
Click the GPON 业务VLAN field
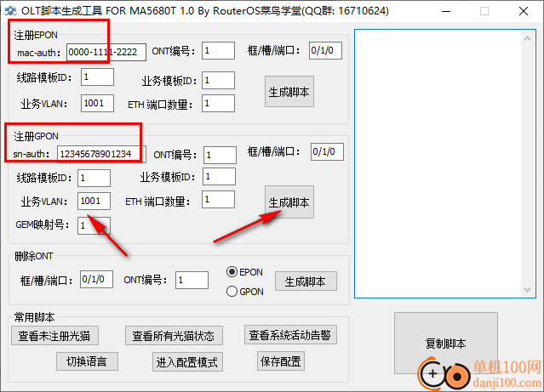(94, 201)
